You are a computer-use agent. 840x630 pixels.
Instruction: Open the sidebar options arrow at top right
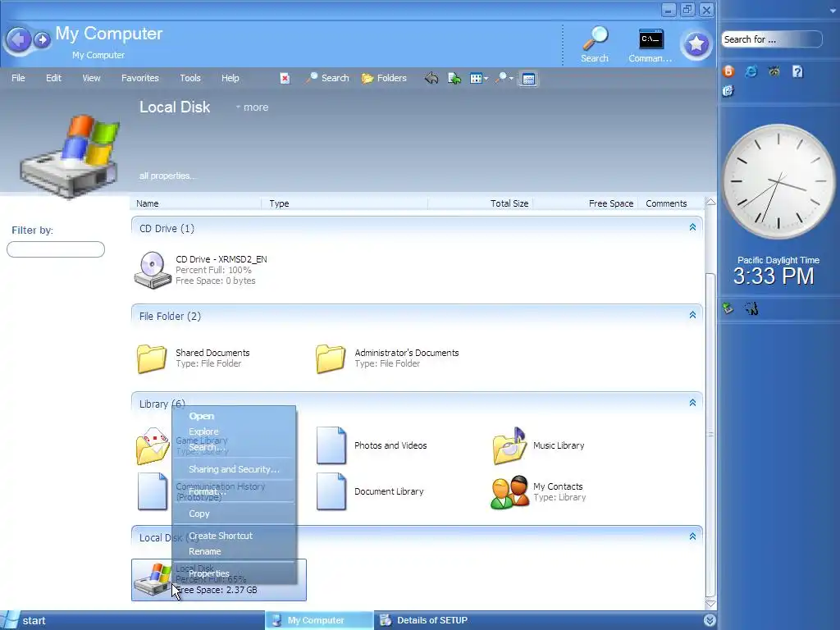tap(833, 10)
